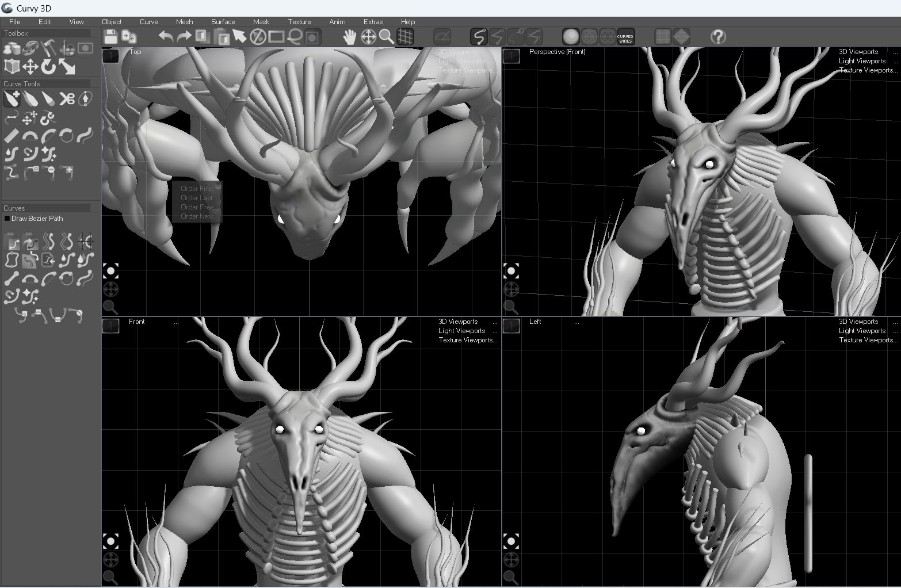Click the Paste clipboard toolbar icon
This screenshot has width=901, height=588.
tap(221, 37)
